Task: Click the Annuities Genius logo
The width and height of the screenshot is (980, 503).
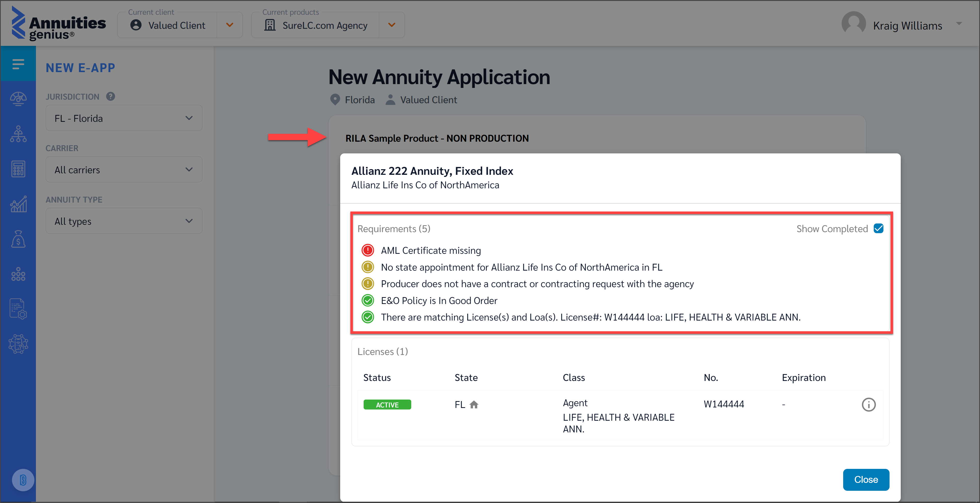Action: [58, 24]
